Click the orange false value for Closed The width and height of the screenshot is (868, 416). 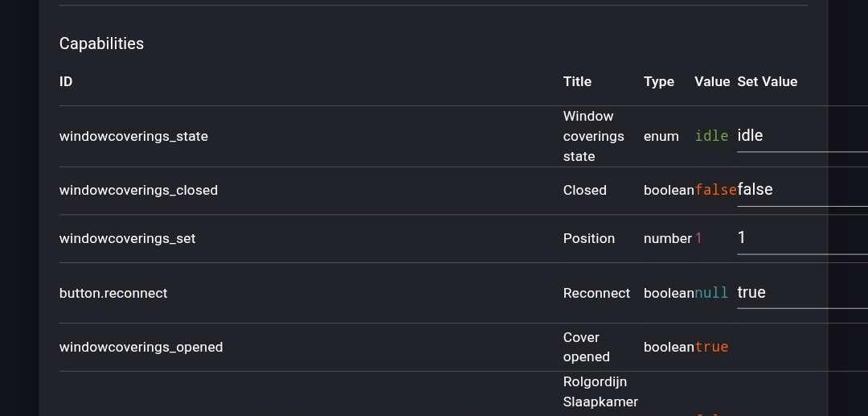click(x=716, y=190)
